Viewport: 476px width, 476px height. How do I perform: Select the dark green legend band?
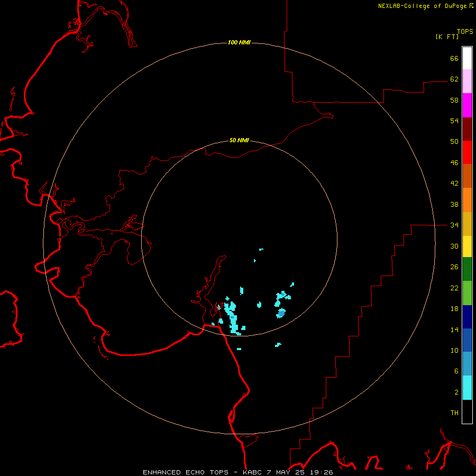click(467, 269)
